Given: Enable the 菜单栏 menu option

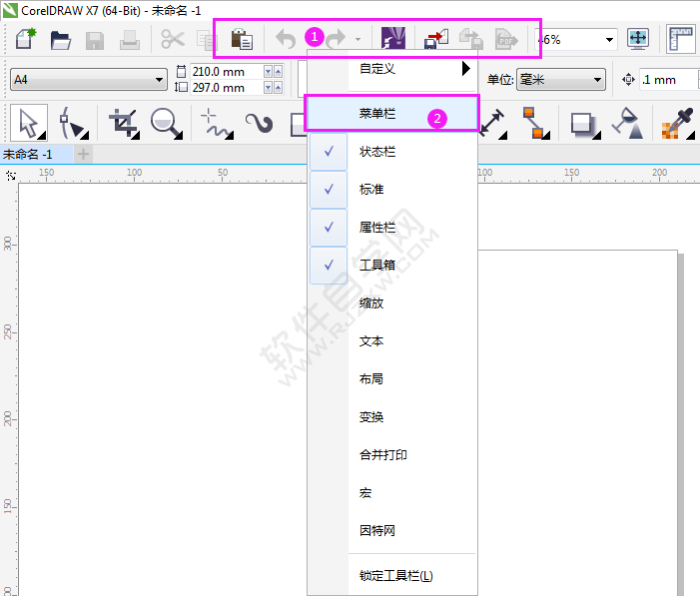Looking at the screenshot, I should pos(392,114).
